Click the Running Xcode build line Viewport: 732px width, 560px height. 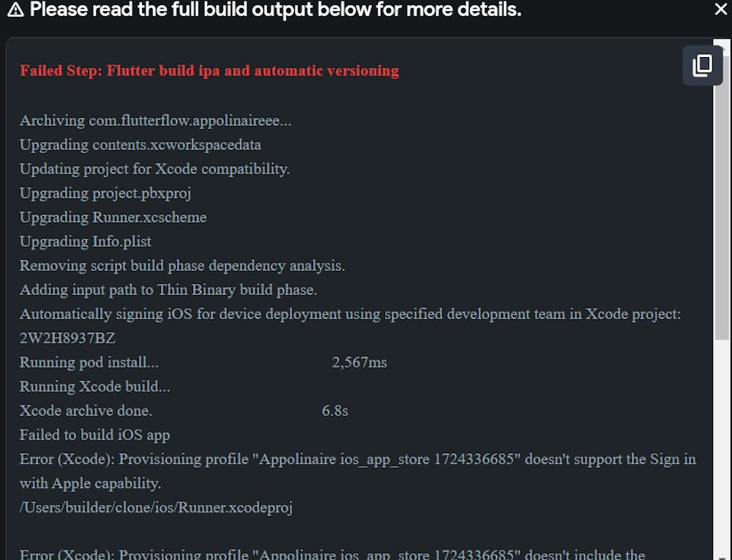(94, 387)
